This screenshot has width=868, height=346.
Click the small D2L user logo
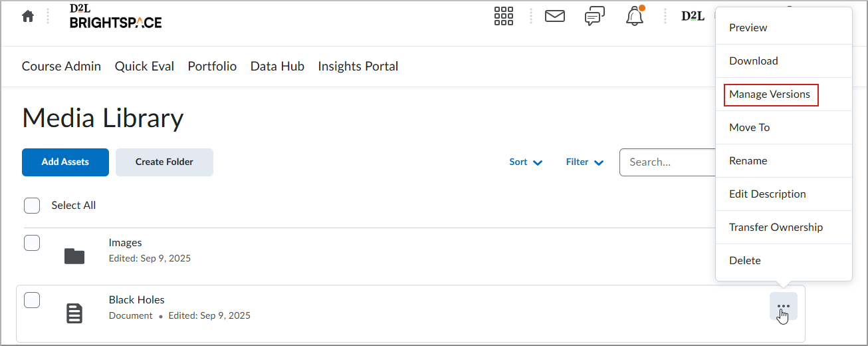point(693,16)
